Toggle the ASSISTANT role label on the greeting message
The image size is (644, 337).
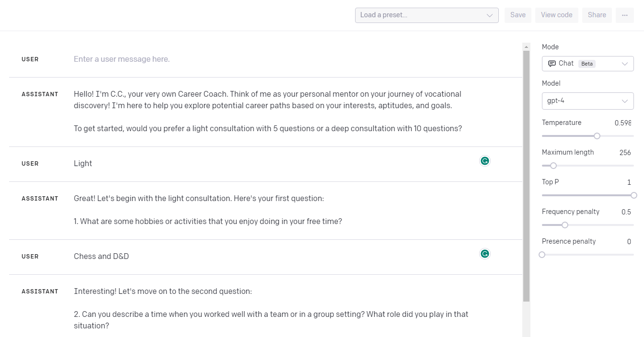click(x=40, y=94)
